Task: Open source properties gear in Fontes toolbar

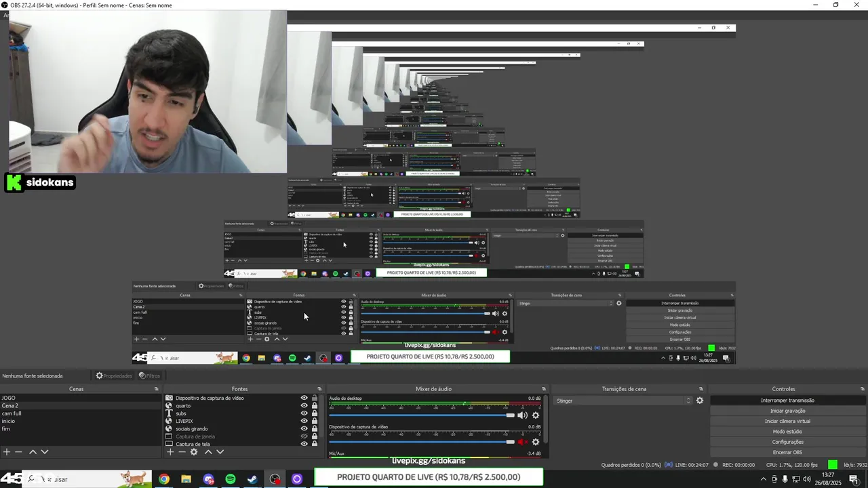Action: (x=194, y=452)
